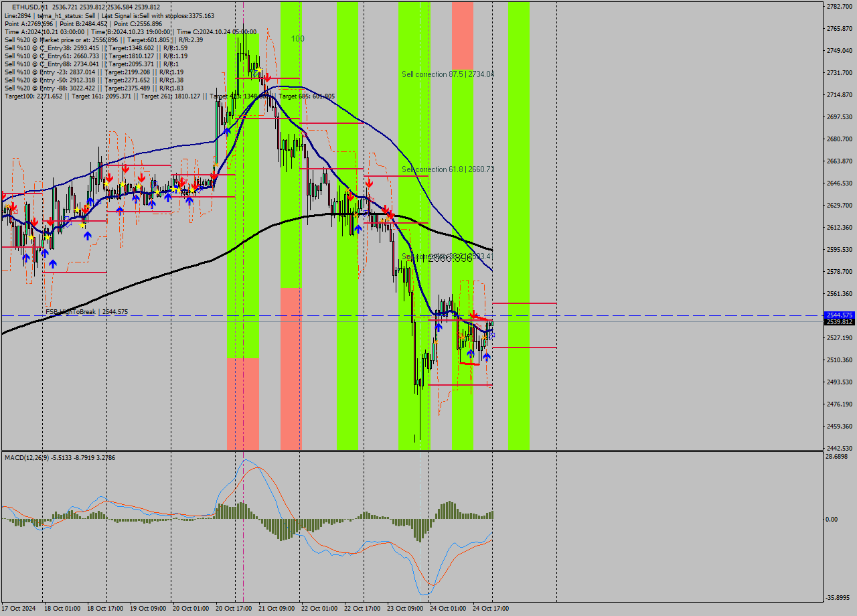The image size is (857, 616).
Task: Click the 2629.700 price axis value
Action: [840, 205]
